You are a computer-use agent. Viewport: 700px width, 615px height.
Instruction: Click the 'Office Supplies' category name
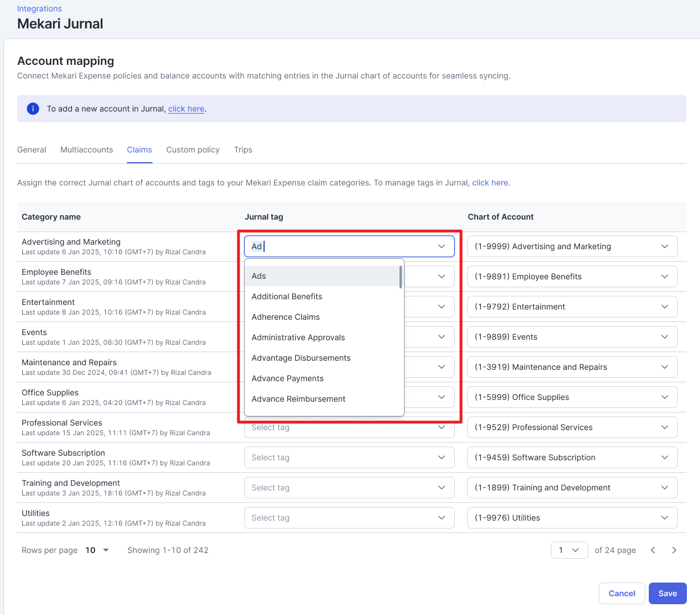coord(50,393)
